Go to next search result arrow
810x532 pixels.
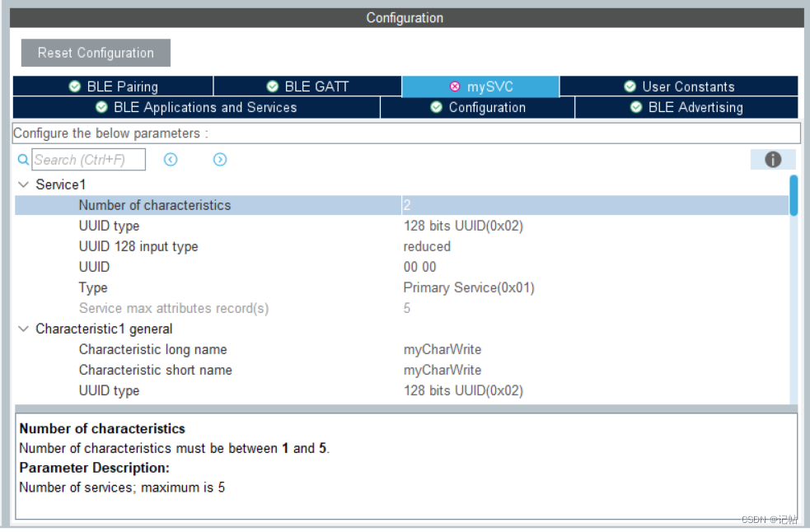point(220,160)
